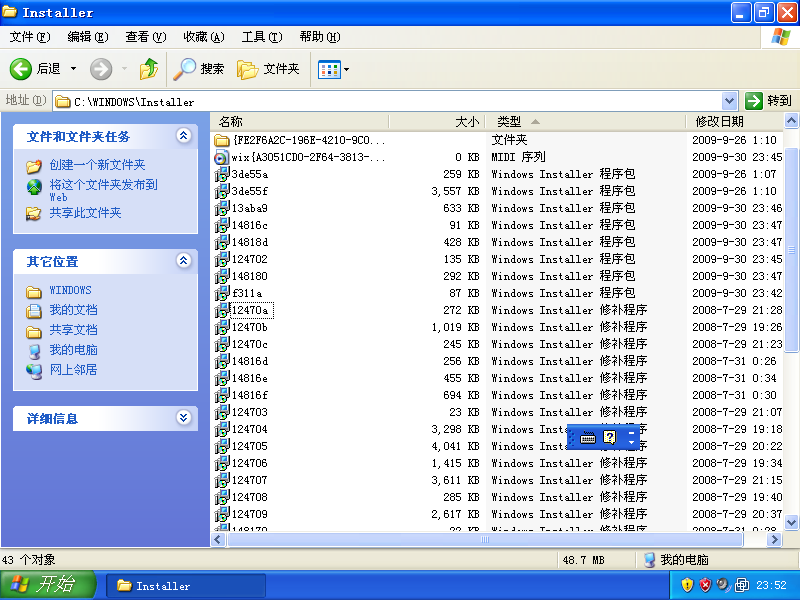This screenshot has width=800, height=600.
Task: Collapse the 其它位置 panel
Action: click(184, 261)
